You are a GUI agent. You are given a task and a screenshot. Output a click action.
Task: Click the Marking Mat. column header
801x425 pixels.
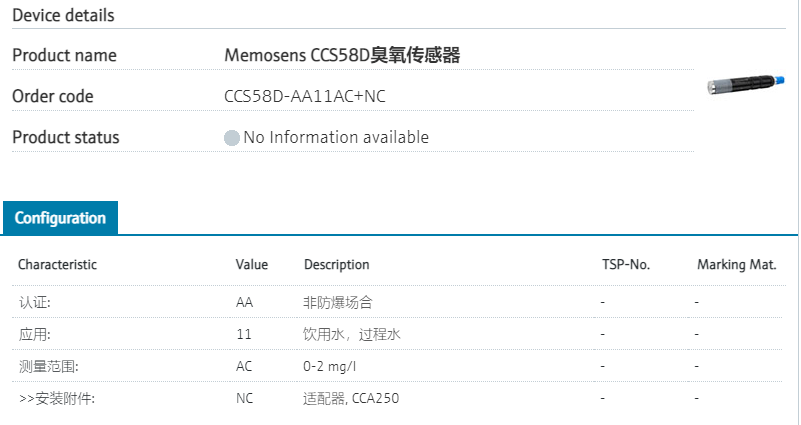[737, 265]
